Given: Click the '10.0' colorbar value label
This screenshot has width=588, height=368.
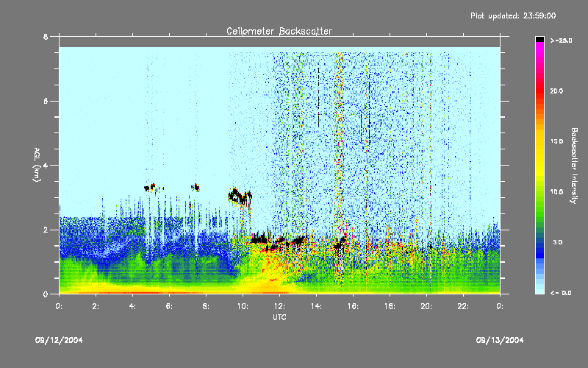Looking at the screenshot, I should tap(556, 192).
